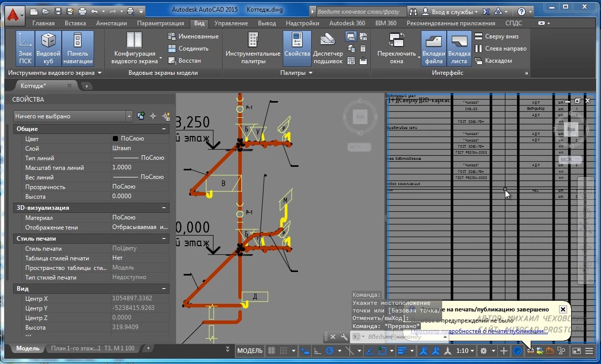Click Вход в службы sign-in button

451,12
